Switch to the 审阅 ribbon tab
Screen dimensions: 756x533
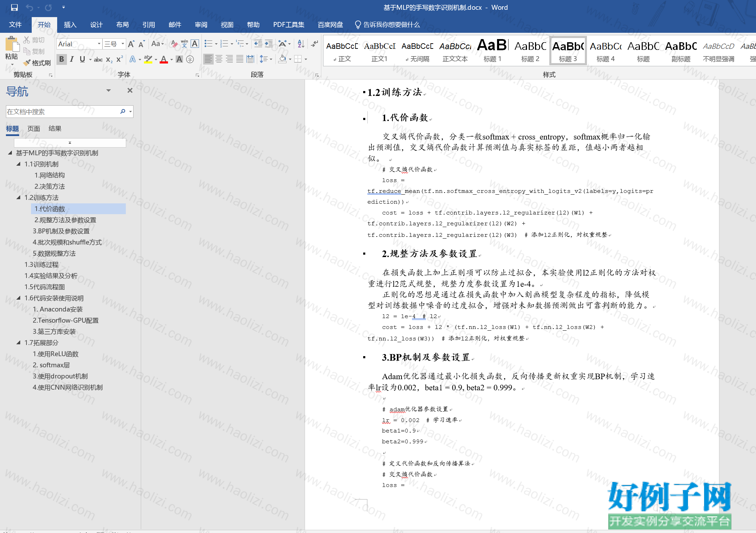[201, 24]
